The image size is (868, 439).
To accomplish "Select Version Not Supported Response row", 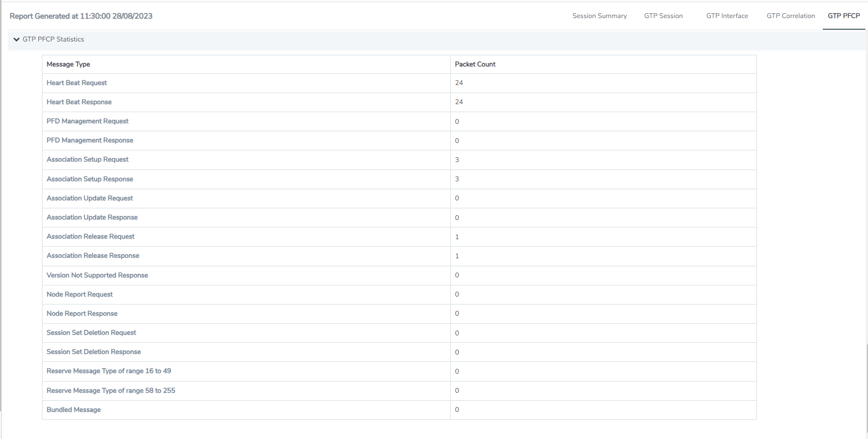I will [x=97, y=275].
